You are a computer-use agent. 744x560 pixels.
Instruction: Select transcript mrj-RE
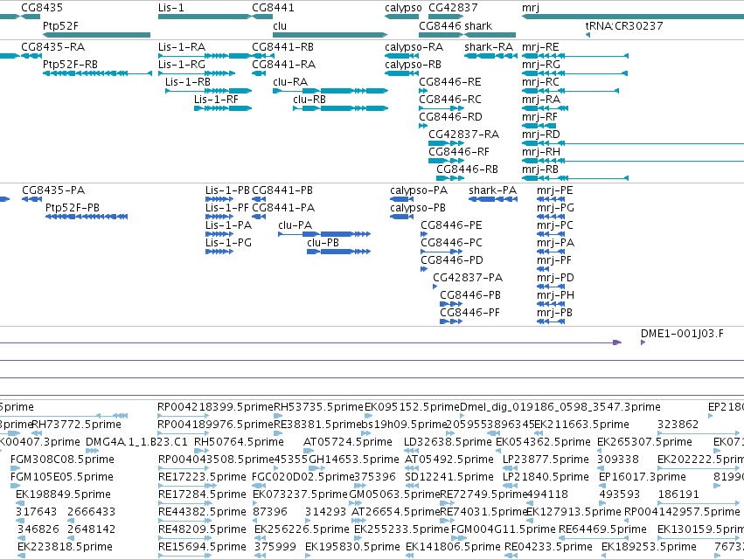point(575,56)
